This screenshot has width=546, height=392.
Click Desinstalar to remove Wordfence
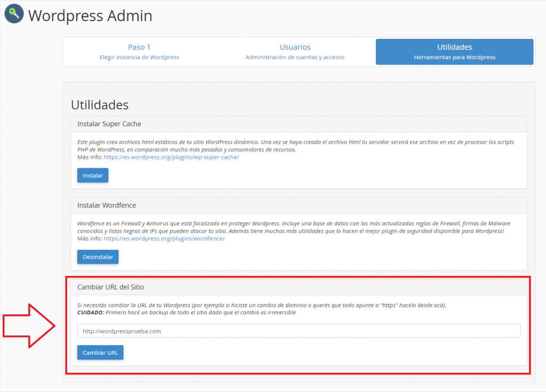(x=98, y=257)
